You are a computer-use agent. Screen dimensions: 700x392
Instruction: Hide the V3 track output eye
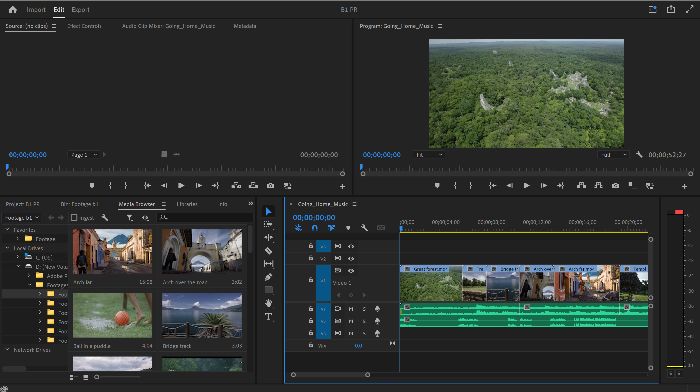[351, 246]
